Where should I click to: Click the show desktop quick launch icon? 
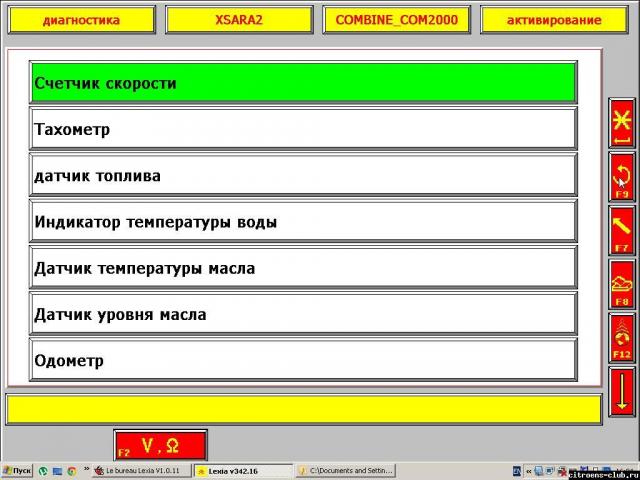click(x=57, y=471)
